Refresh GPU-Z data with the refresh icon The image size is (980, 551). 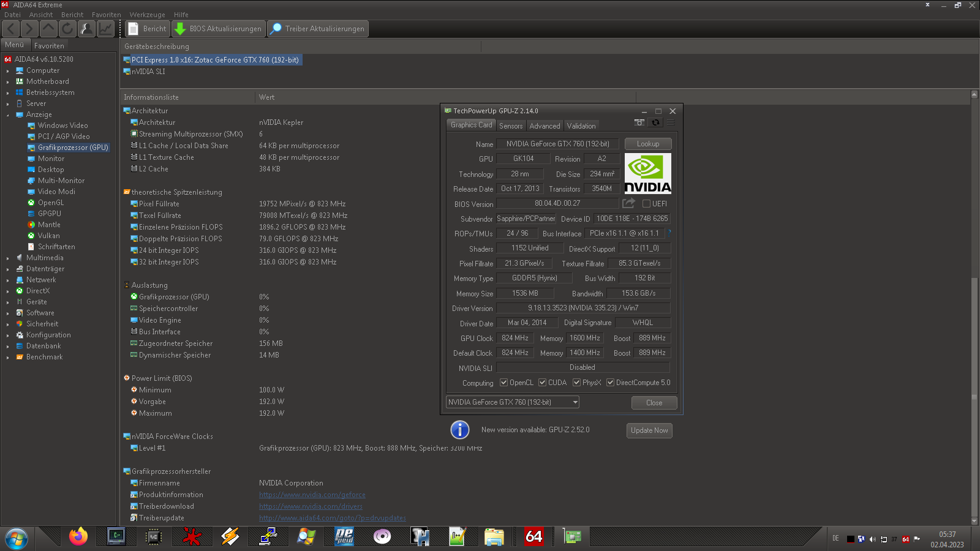point(655,122)
